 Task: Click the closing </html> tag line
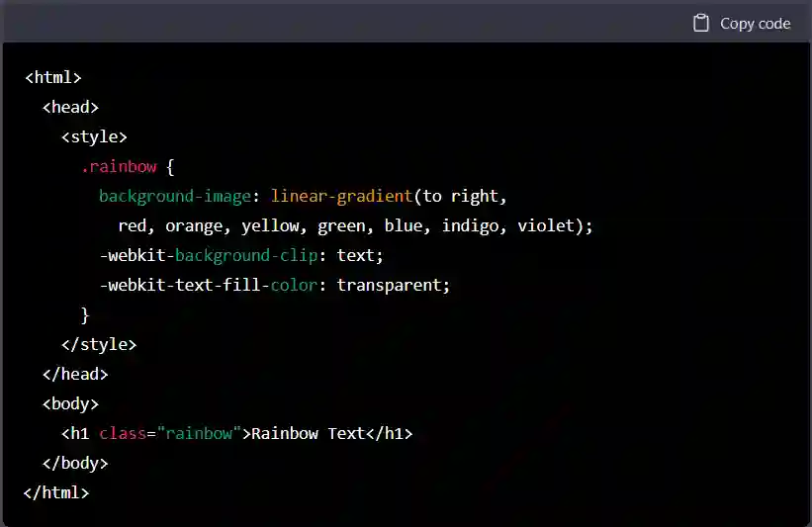pyautogui.click(x=56, y=492)
